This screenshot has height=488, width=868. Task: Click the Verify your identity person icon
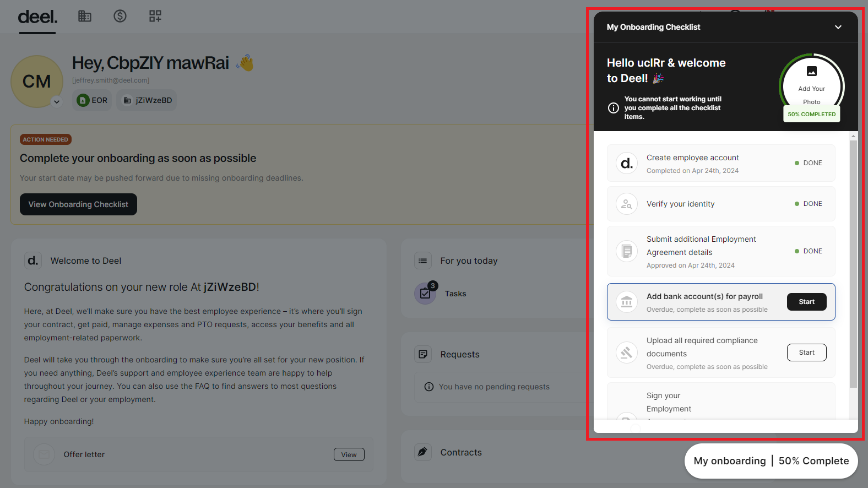pos(627,204)
